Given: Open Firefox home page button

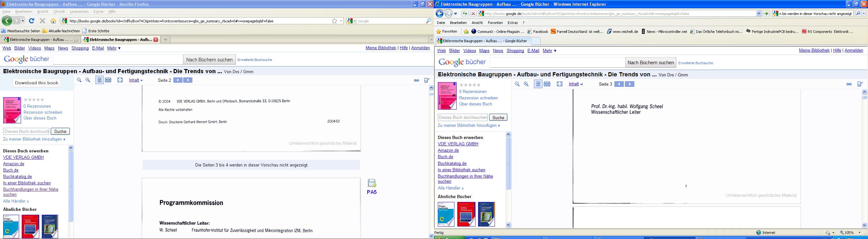Looking at the screenshot, I should [53, 21].
